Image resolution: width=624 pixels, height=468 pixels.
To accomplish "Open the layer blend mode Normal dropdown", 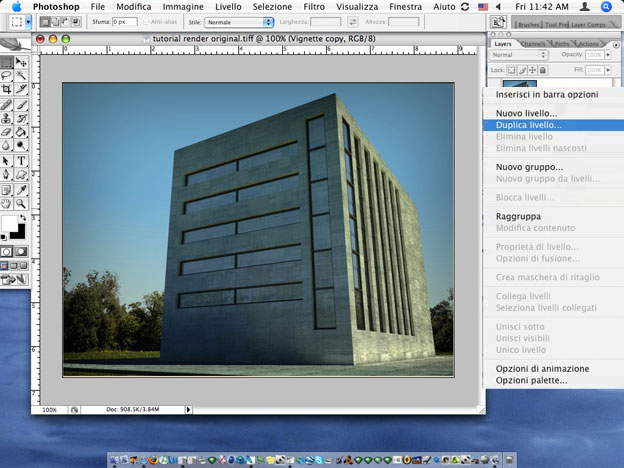I will point(519,55).
